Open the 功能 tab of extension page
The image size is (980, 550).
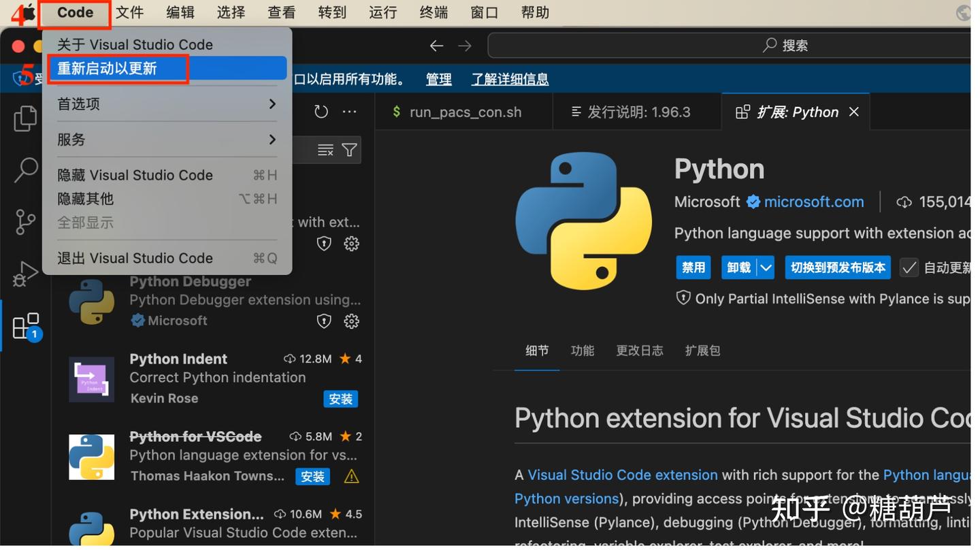pyautogui.click(x=583, y=351)
